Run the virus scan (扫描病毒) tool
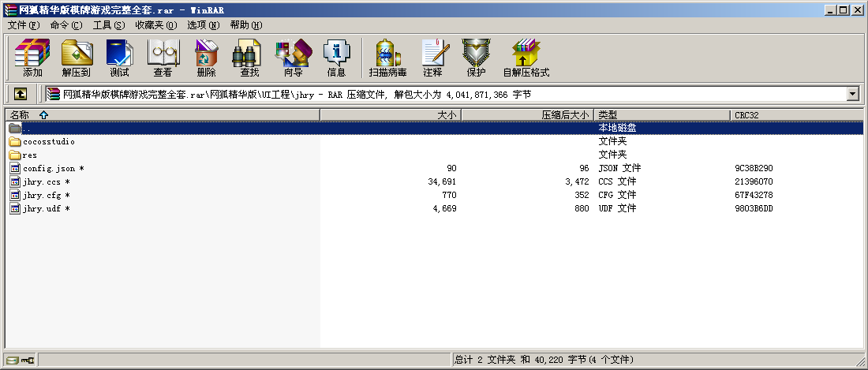 tap(387, 58)
